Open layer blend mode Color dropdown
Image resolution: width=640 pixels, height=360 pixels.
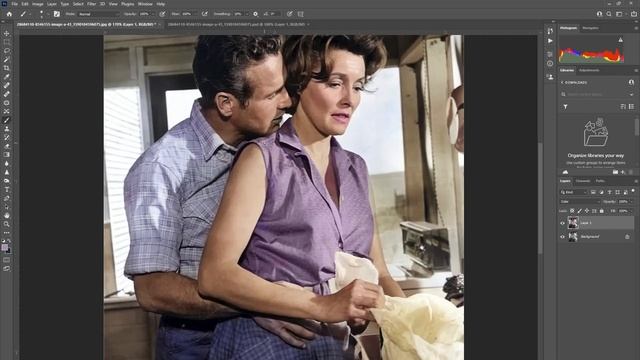tap(580, 202)
